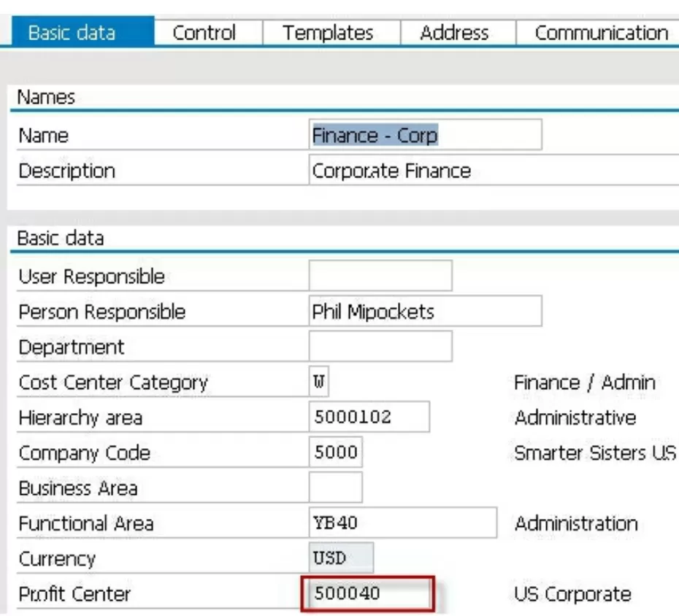This screenshot has width=679, height=616.
Task: Click the Smarter Sisters US company text
Action: pyautogui.click(x=594, y=453)
